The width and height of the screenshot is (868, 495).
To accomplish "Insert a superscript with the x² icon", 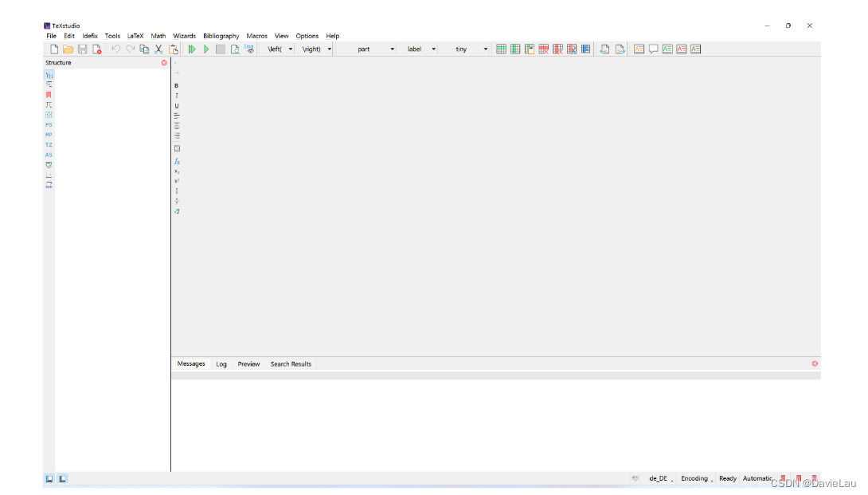I will (x=176, y=181).
